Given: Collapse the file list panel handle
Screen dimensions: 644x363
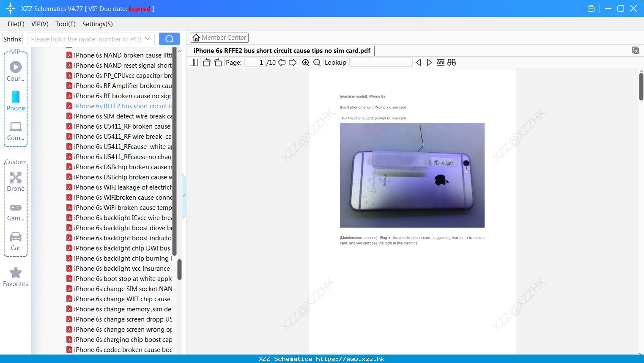Looking at the screenshot, I should point(184,196).
